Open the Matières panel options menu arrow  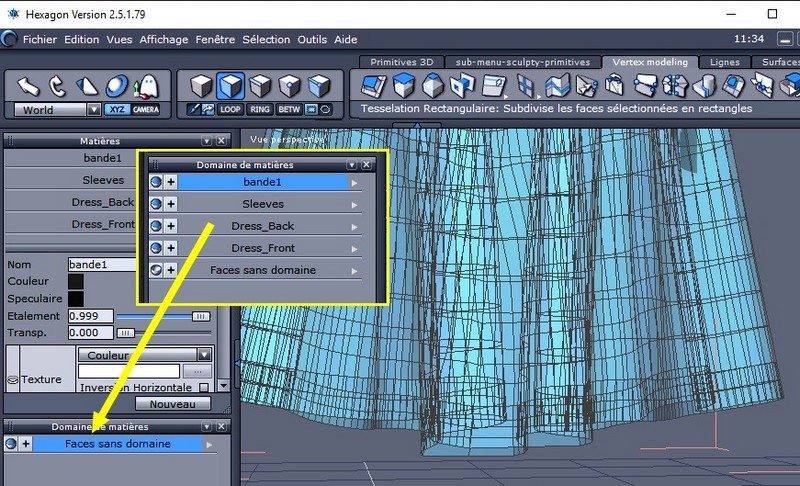[206, 141]
